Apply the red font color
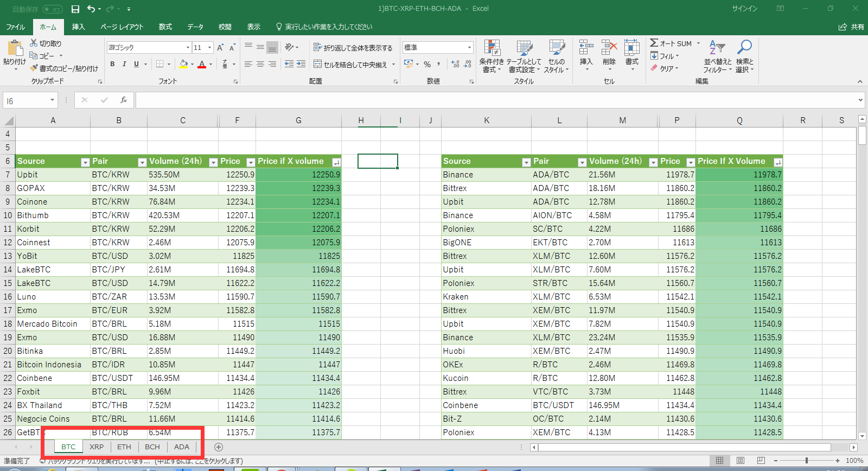The width and height of the screenshot is (868, 471). click(x=202, y=64)
